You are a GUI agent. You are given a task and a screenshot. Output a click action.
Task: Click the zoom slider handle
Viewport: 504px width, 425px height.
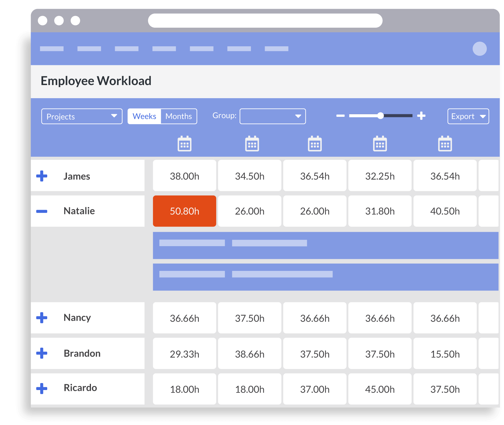[x=380, y=116]
